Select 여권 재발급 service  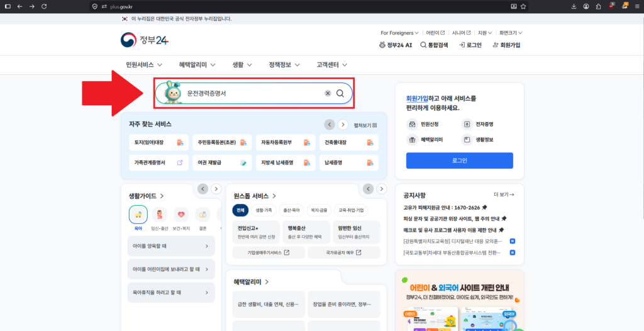222,162
